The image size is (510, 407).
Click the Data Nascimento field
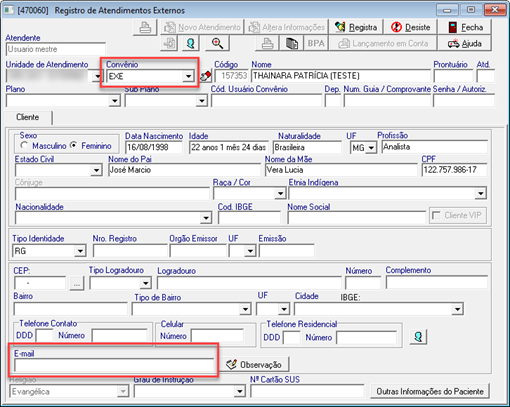(154, 147)
